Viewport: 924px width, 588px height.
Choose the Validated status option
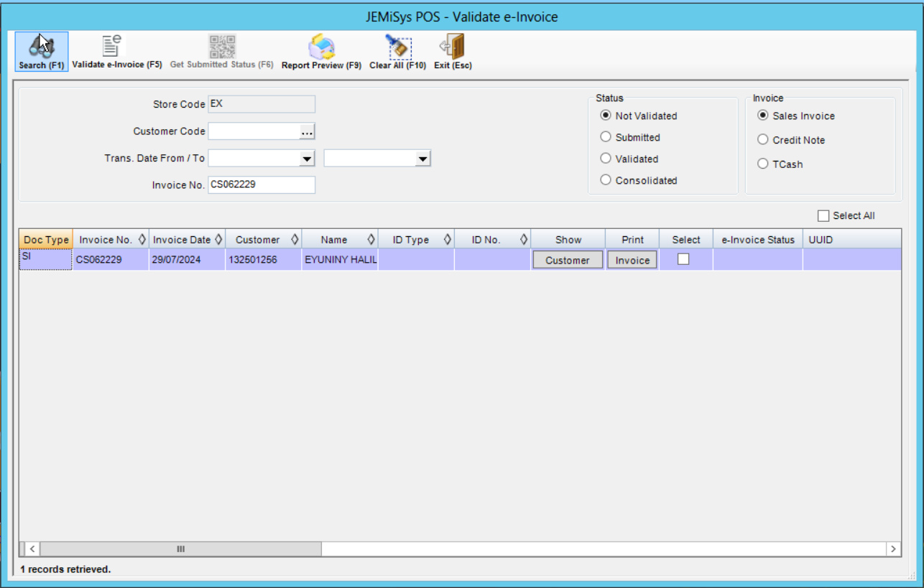pyautogui.click(x=606, y=159)
